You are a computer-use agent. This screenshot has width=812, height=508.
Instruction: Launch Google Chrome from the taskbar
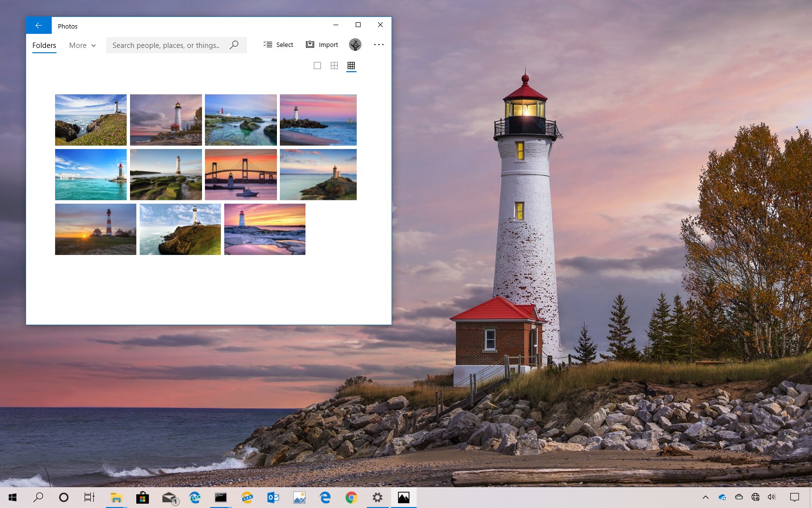(351, 497)
